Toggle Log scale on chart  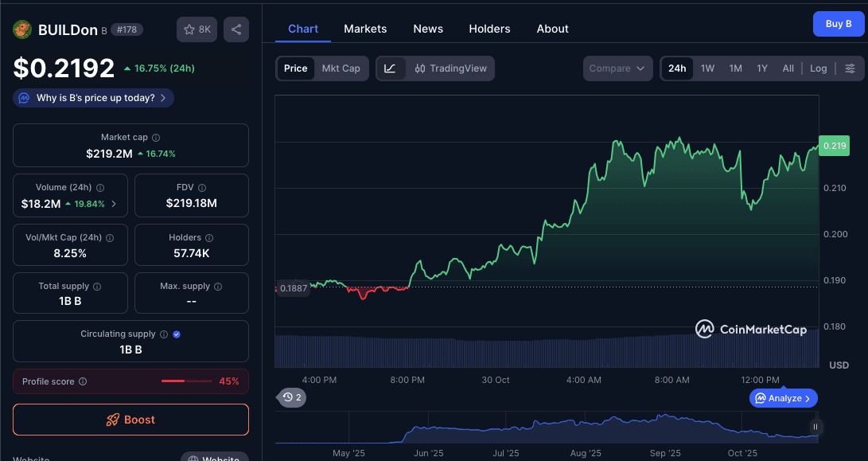tap(818, 68)
